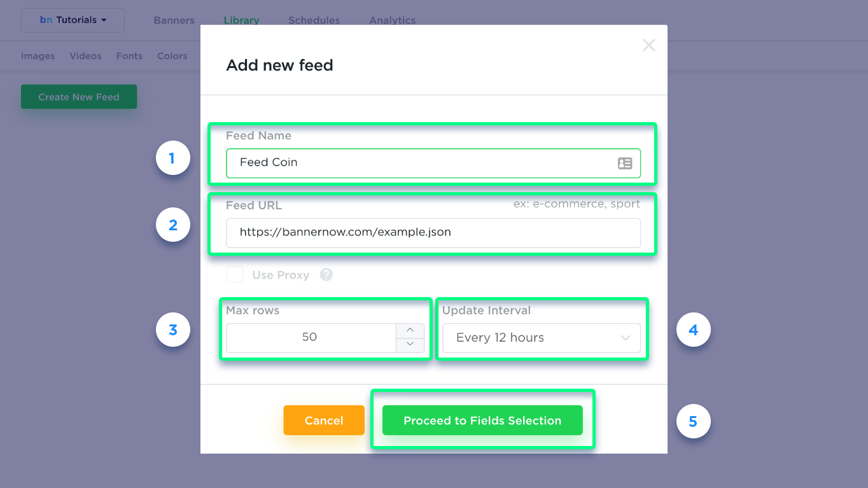Click the Create New Feed button

[79, 97]
